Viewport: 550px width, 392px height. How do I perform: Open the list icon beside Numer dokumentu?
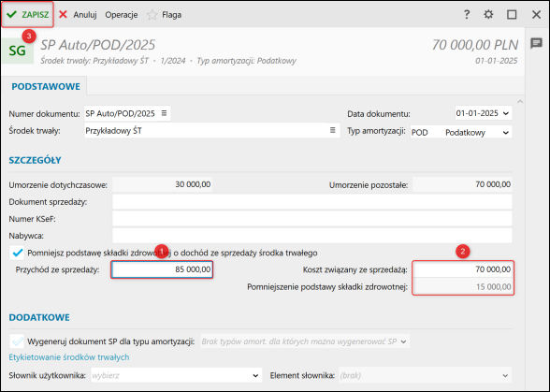164,113
